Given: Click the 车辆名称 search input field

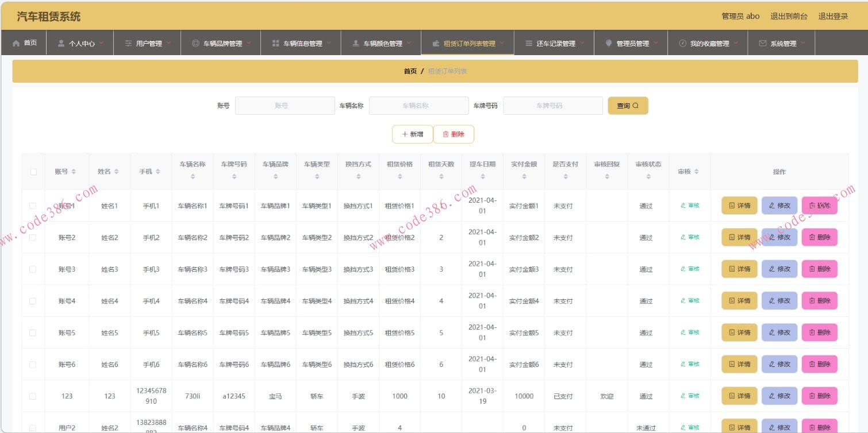Looking at the screenshot, I should click(x=418, y=106).
